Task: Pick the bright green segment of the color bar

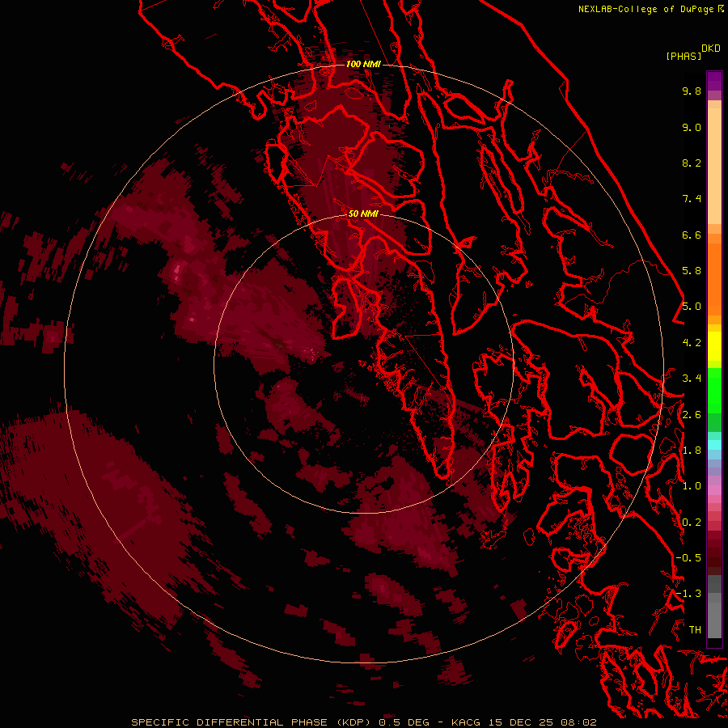Action: [x=714, y=391]
